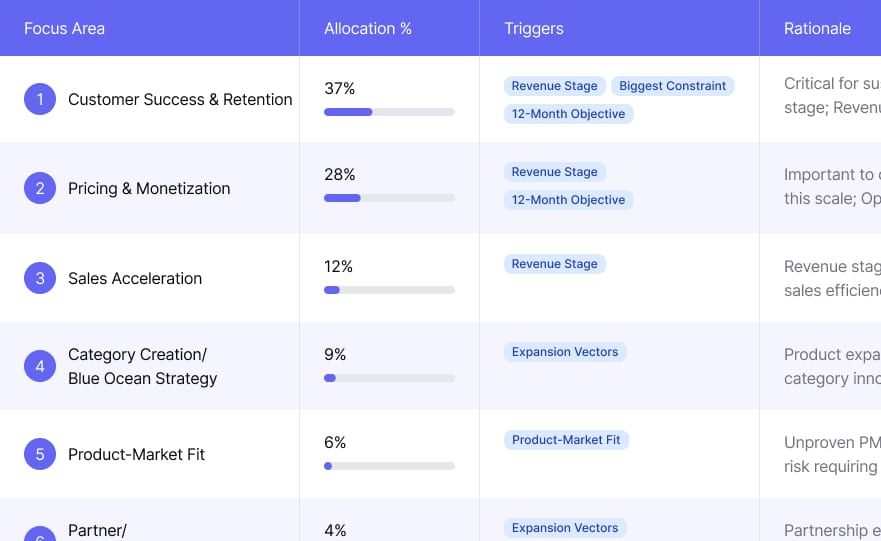Click the Biggest Constraint trigger tag
This screenshot has width=881, height=541.
pyautogui.click(x=672, y=86)
